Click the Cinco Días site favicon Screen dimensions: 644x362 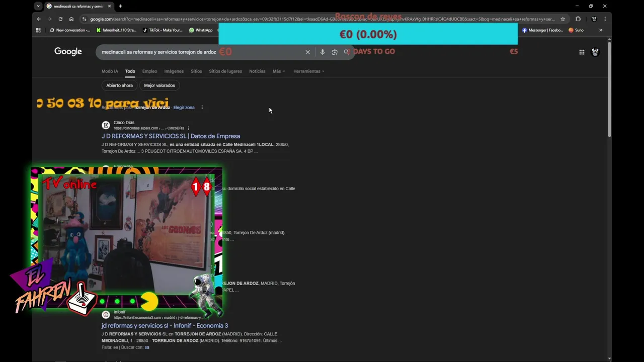(x=106, y=125)
